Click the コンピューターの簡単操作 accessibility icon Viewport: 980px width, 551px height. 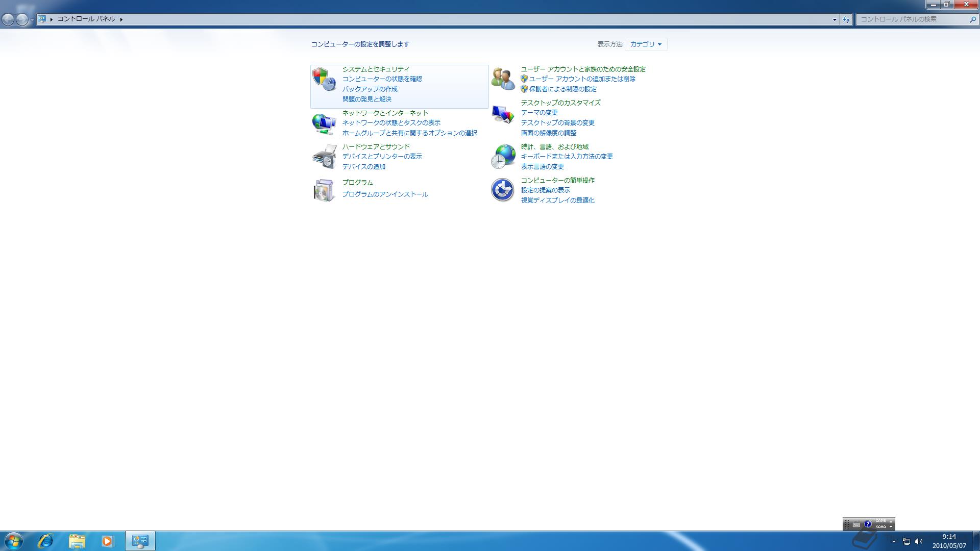[503, 190]
